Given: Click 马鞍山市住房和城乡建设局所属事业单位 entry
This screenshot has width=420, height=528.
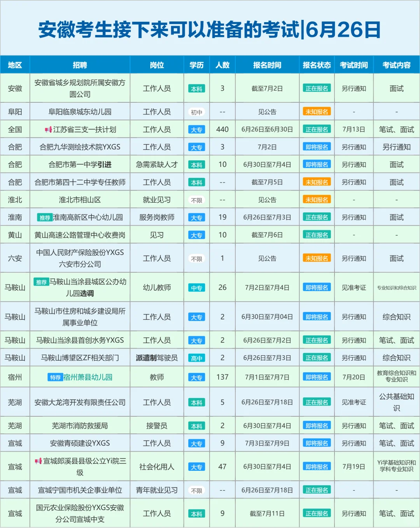Looking at the screenshot, I should click(80, 317).
